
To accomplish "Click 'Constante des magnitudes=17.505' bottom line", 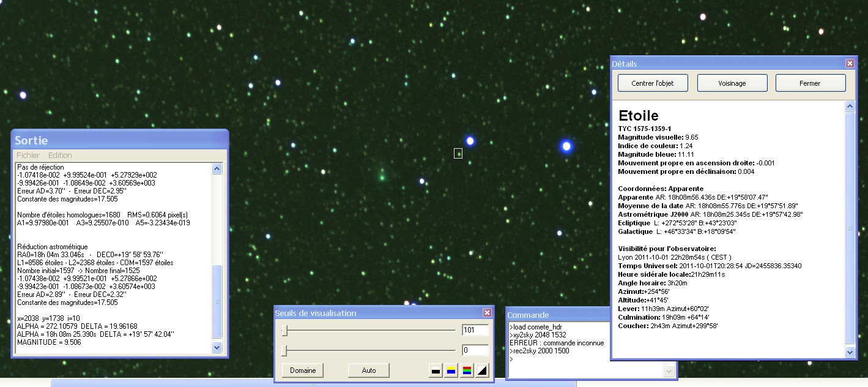I will pyautogui.click(x=68, y=302).
